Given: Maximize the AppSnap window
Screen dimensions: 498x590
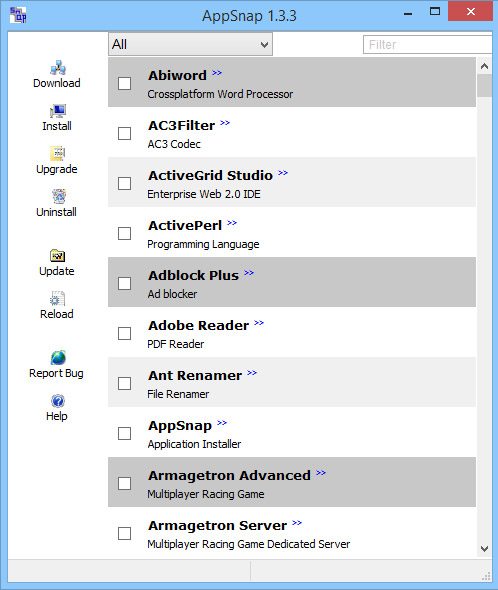Looking at the screenshot, I should [435, 12].
